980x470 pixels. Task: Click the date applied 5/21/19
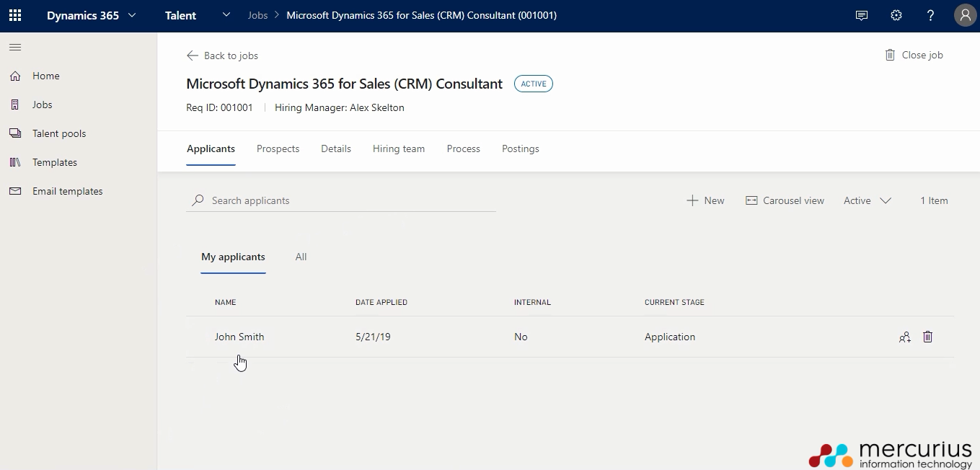pos(373,337)
